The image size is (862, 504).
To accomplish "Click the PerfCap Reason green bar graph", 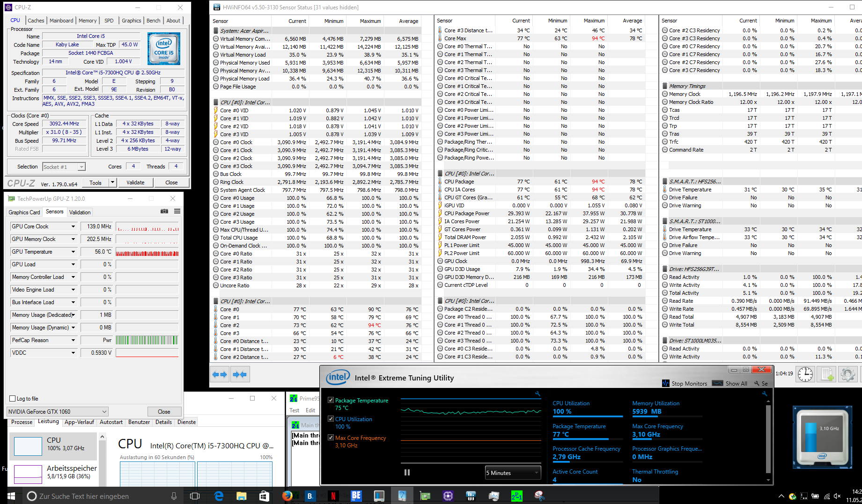I will tap(147, 340).
